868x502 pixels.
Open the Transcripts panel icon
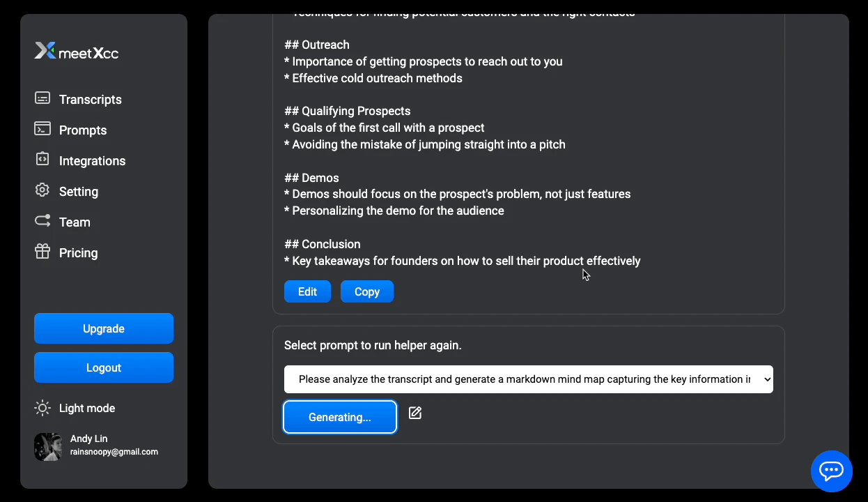pos(42,99)
